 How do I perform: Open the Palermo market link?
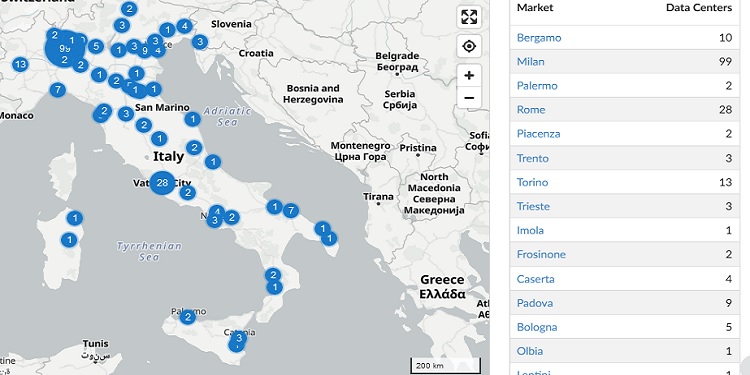click(537, 86)
